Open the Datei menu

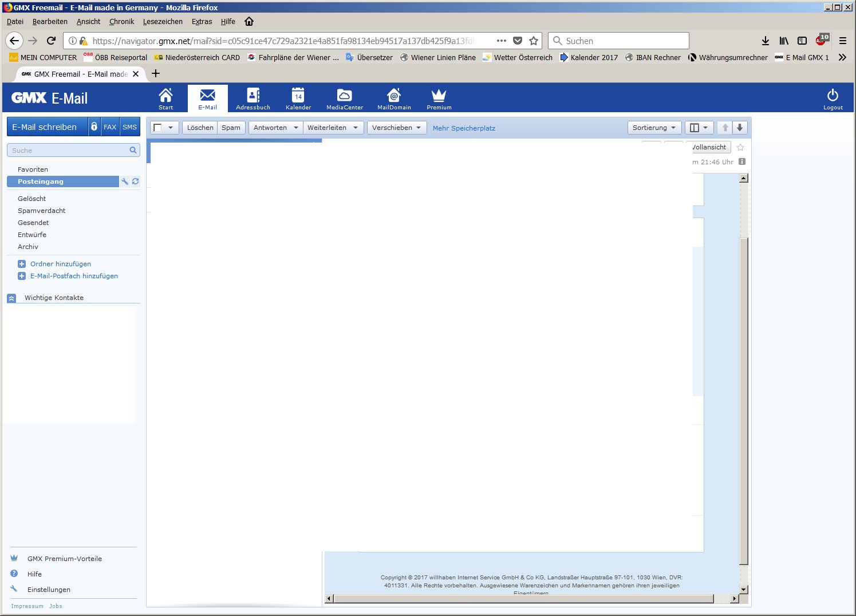pyautogui.click(x=15, y=21)
